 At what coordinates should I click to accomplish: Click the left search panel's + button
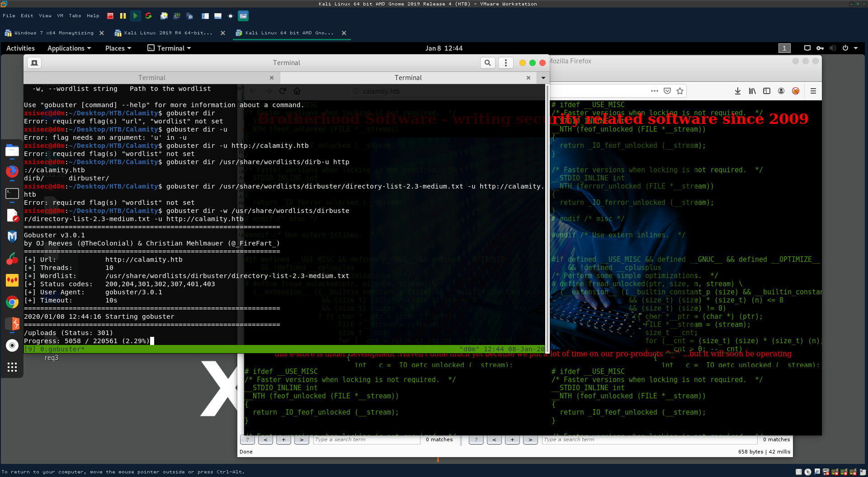283,439
